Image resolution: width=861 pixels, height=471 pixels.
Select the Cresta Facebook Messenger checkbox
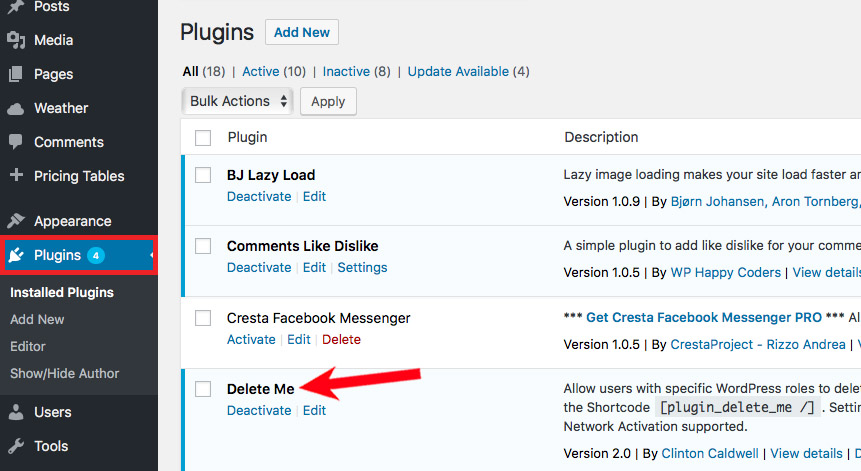coord(203,318)
